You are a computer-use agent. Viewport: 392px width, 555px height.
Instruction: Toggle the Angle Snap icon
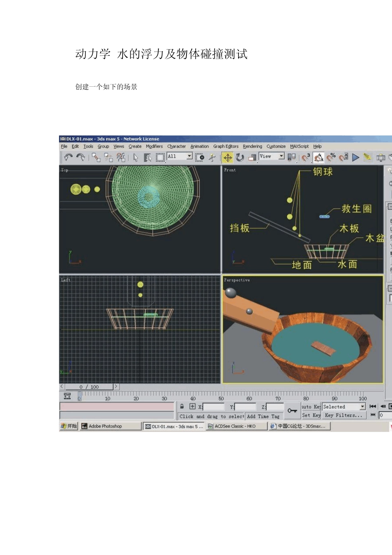318,157
